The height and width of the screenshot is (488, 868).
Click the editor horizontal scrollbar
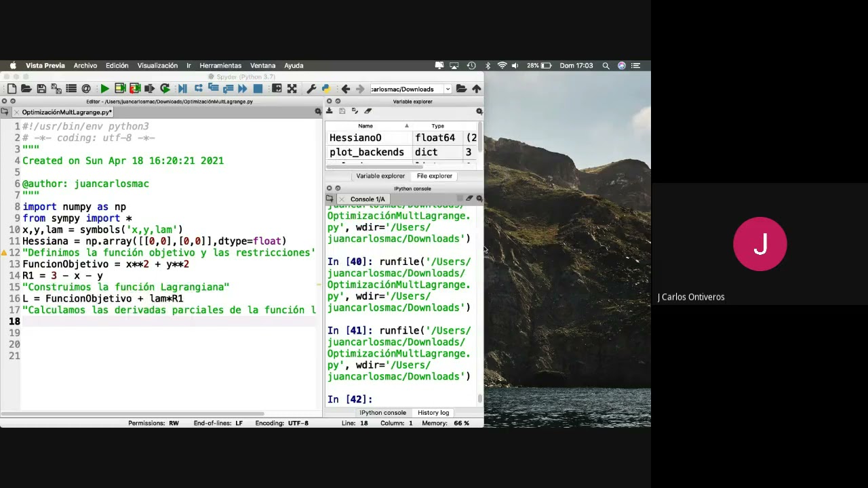click(133, 413)
